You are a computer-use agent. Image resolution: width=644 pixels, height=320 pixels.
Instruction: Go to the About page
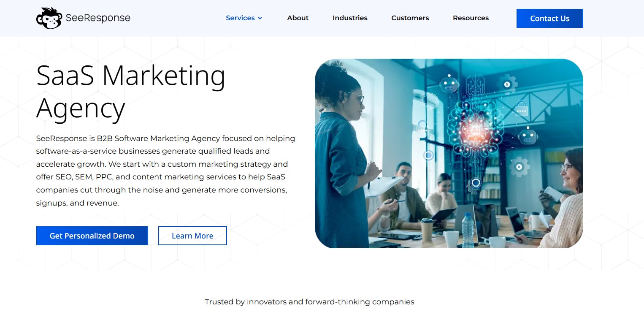click(x=298, y=18)
